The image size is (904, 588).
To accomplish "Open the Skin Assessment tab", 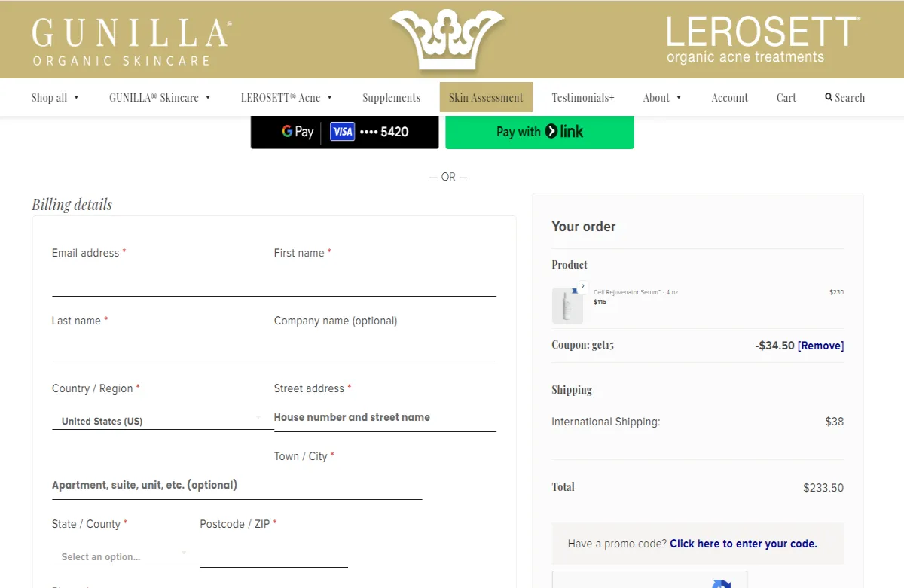I will 485,97.
